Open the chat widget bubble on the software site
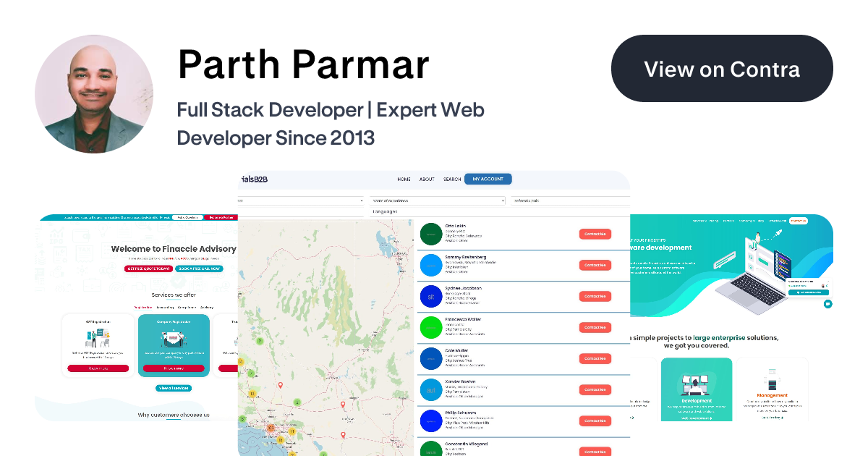The height and width of the screenshot is (456, 868). point(827,304)
